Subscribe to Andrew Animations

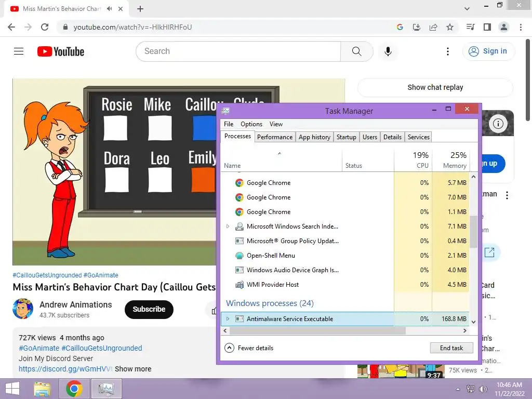149,309
